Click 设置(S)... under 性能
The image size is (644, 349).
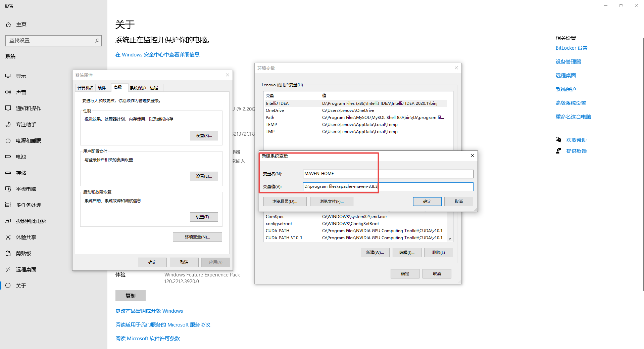(204, 136)
